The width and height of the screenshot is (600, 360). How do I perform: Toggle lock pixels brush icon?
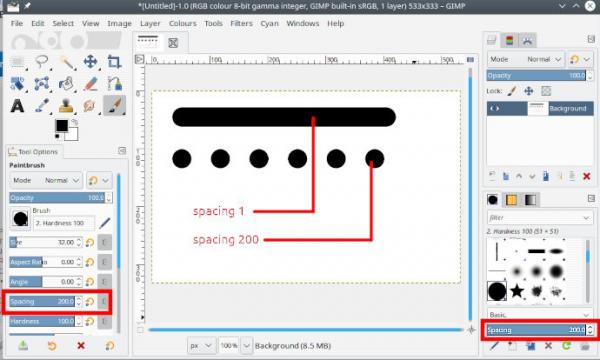pyautogui.click(x=512, y=91)
